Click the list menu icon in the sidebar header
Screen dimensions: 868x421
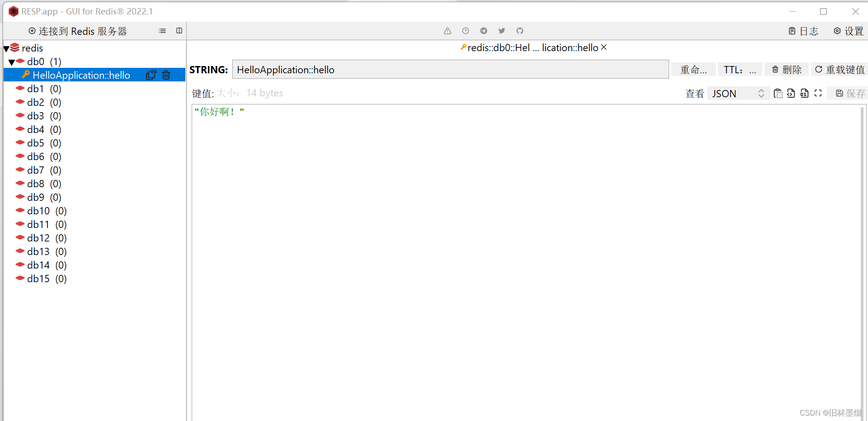point(162,31)
